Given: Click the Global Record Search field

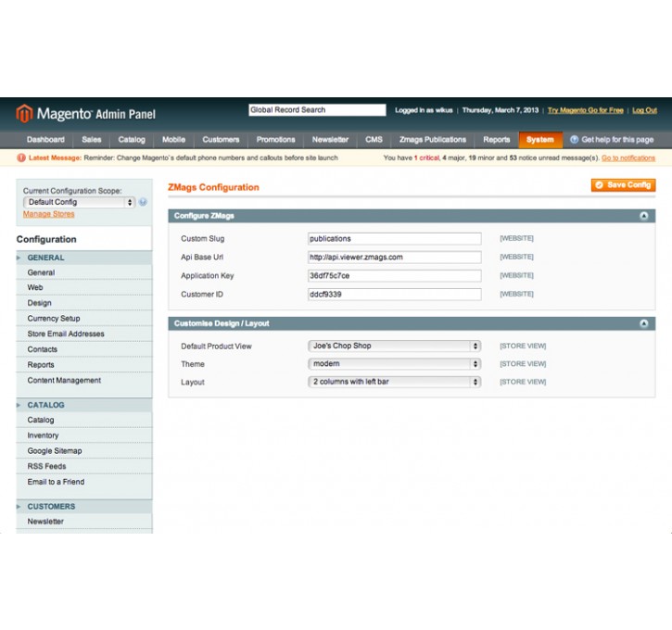Looking at the screenshot, I should (317, 110).
